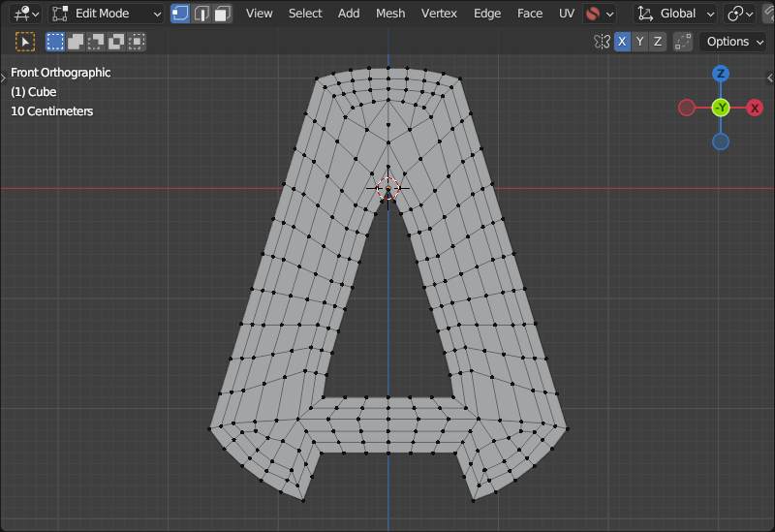Expand the right sidebar arrow
This screenshot has width=775, height=532.
pyautogui.click(x=770, y=78)
